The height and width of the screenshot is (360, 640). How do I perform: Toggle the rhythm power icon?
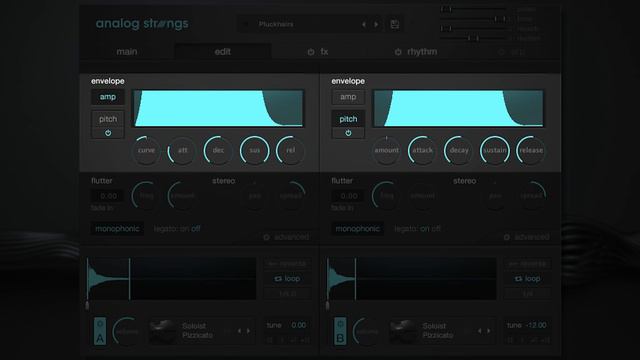pyautogui.click(x=398, y=52)
